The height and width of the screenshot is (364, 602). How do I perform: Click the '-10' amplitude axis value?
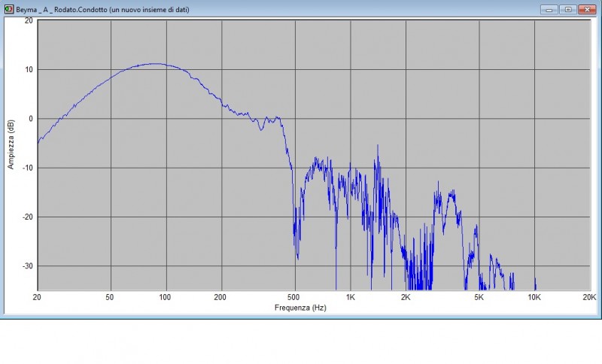click(28, 168)
